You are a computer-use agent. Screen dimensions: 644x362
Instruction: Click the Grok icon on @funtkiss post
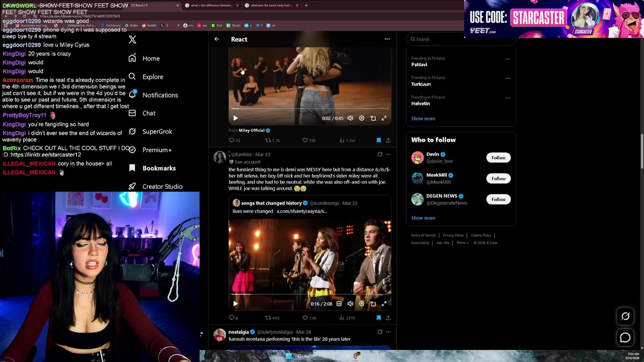coord(380,154)
